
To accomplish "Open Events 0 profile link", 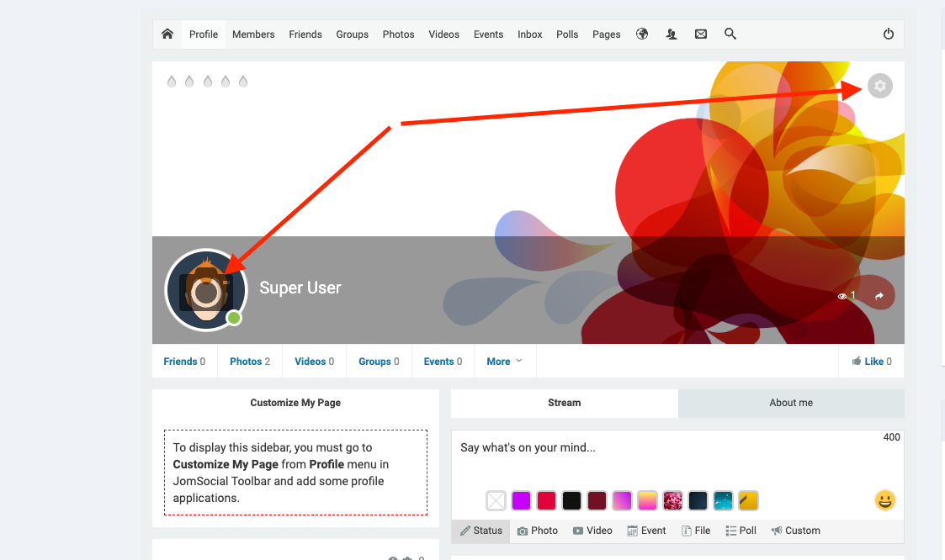I will click(x=443, y=362).
